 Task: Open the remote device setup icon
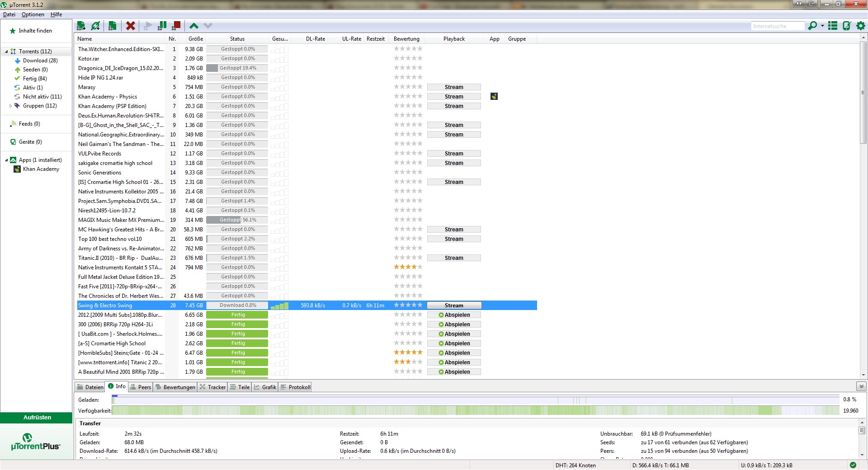pyautogui.click(x=847, y=26)
